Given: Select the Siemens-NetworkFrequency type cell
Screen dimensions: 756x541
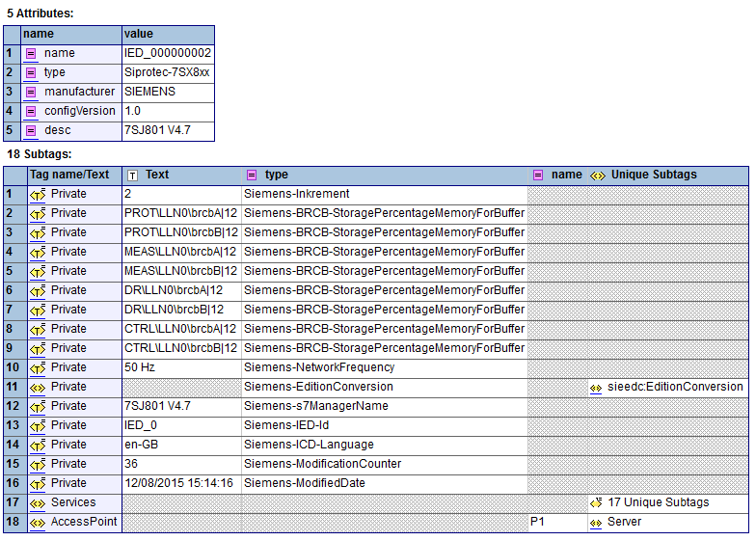Looking at the screenshot, I should [x=384, y=368].
